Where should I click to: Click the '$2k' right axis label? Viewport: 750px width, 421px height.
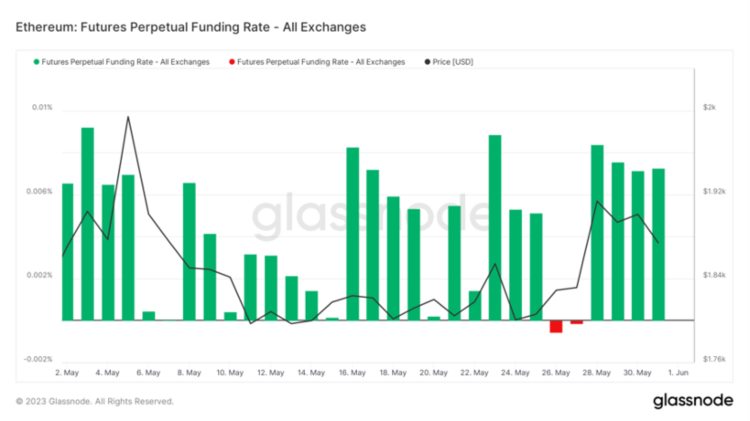point(709,108)
